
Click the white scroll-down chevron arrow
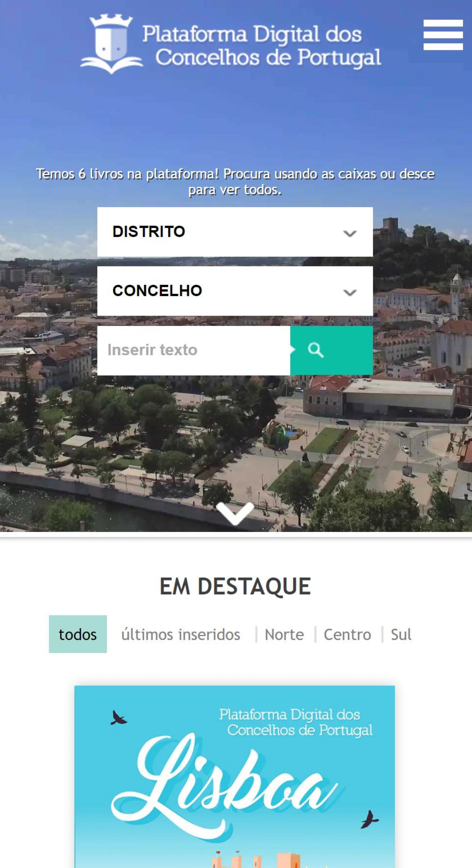click(235, 513)
